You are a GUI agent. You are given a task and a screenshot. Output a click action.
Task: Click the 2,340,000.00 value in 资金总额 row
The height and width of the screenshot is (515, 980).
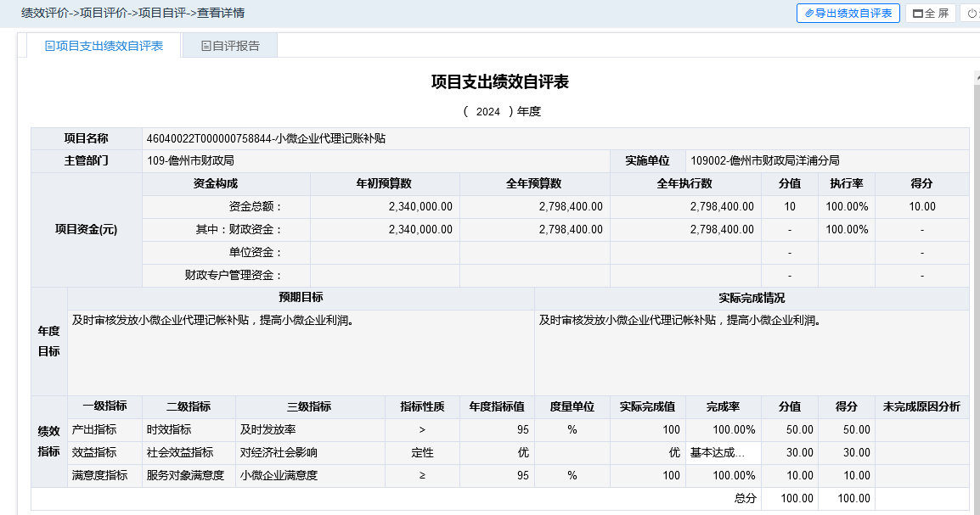click(x=420, y=207)
